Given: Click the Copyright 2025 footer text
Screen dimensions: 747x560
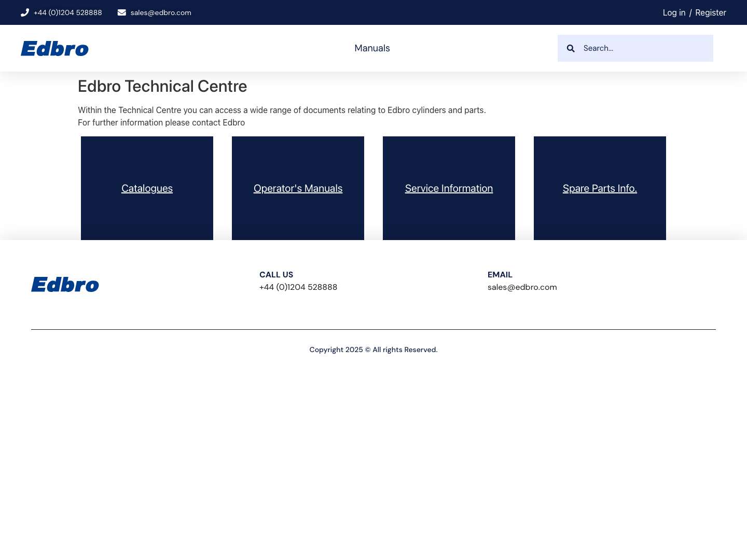Looking at the screenshot, I should pos(373,349).
